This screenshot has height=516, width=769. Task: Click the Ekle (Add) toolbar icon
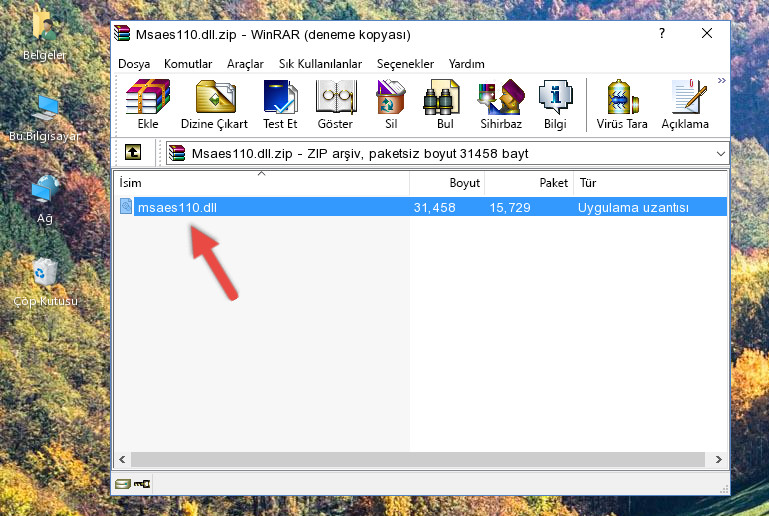148,104
